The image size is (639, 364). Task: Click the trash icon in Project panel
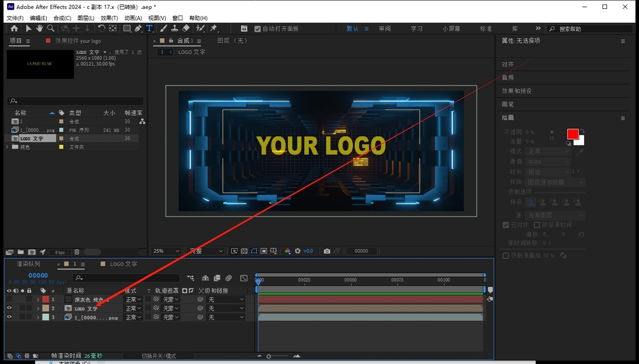(76, 252)
